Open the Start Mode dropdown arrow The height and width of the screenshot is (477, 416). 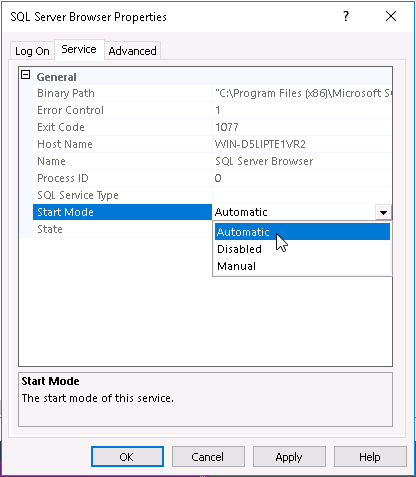383,212
